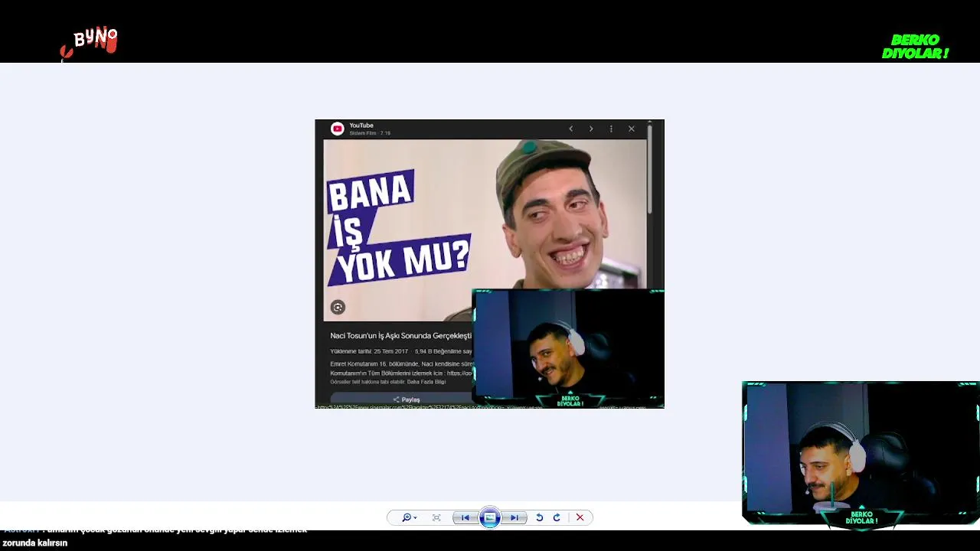Image resolution: width=980 pixels, height=551 pixels.
Task: Click the YouTube logo in the pictured panel
Action: point(337,129)
